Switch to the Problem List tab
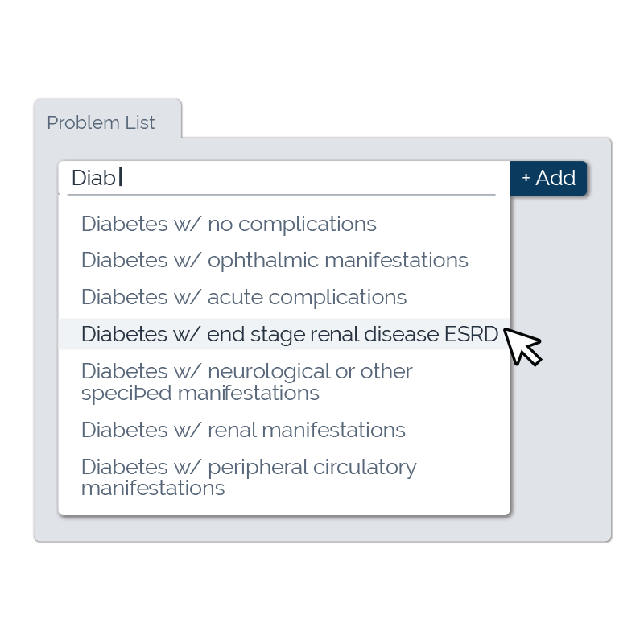644x644 pixels. 101,122
